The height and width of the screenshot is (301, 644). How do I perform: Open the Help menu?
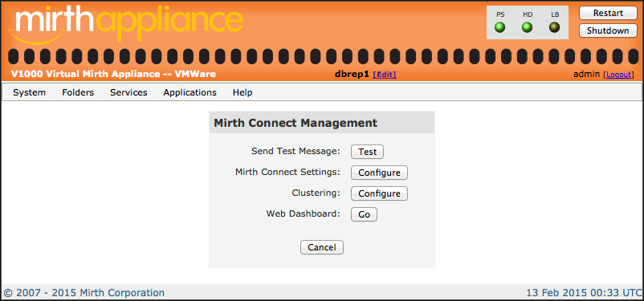[243, 92]
